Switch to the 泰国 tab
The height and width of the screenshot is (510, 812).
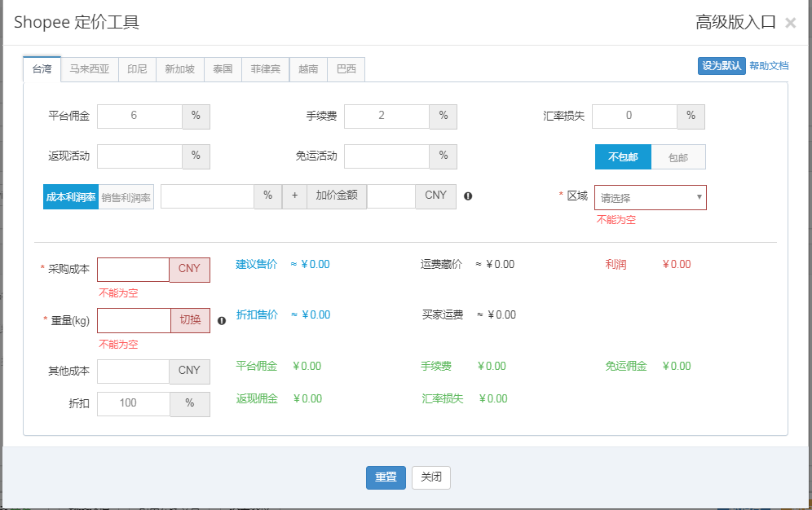tap(223, 69)
